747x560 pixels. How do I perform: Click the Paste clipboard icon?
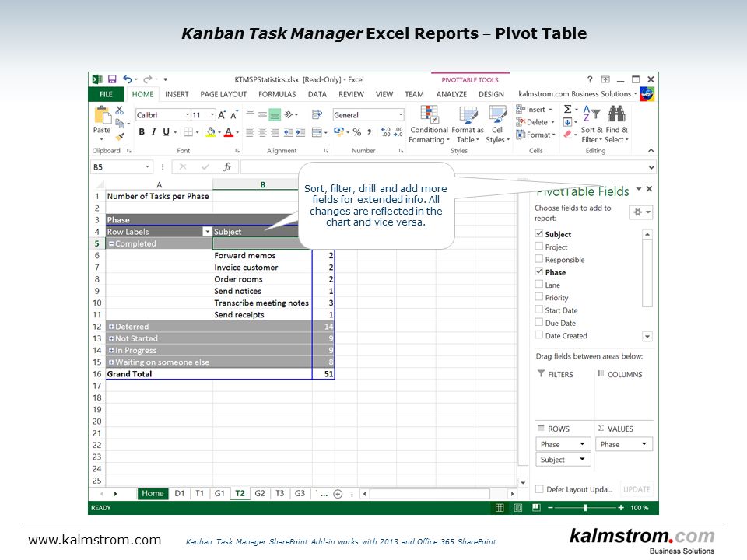[102, 115]
